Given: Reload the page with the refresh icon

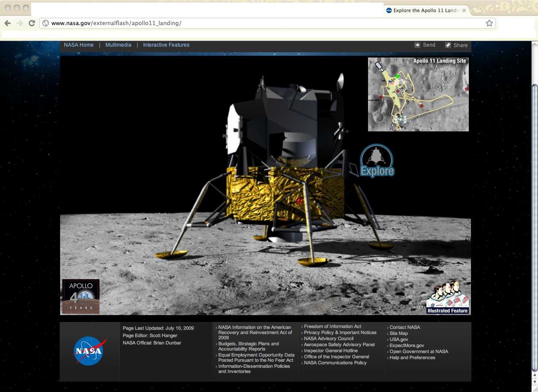Looking at the screenshot, I should pyautogui.click(x=32, y=23).
